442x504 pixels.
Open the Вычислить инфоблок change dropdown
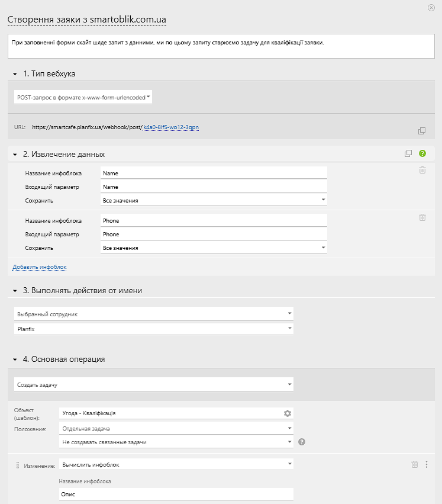[176, 464]
